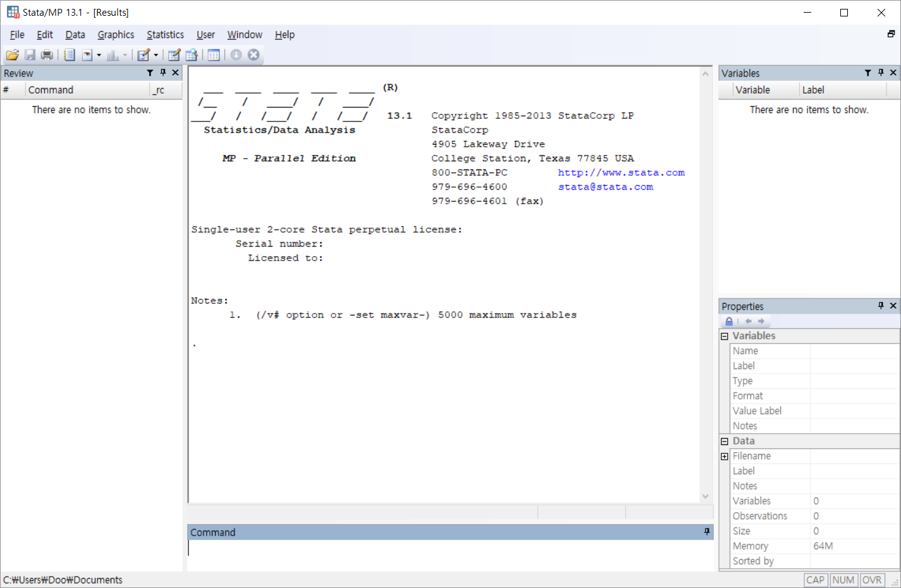Open the Help menu
Screen dimensions: 901x588
click(x=285, y=35)
